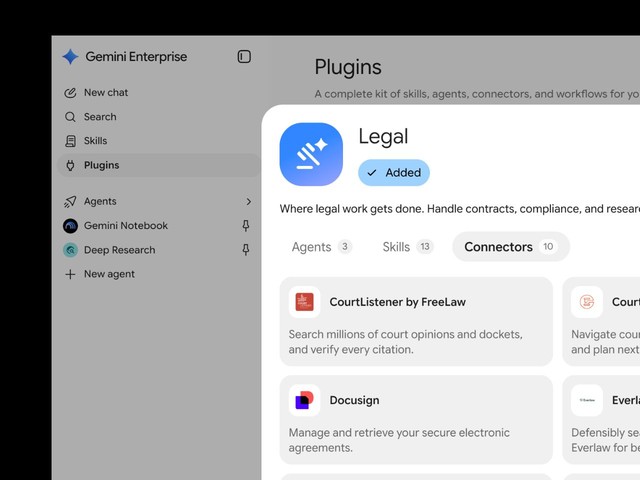Click the Connectors count badge 10
The image size is (640, 480).
[x=548, y=247]
